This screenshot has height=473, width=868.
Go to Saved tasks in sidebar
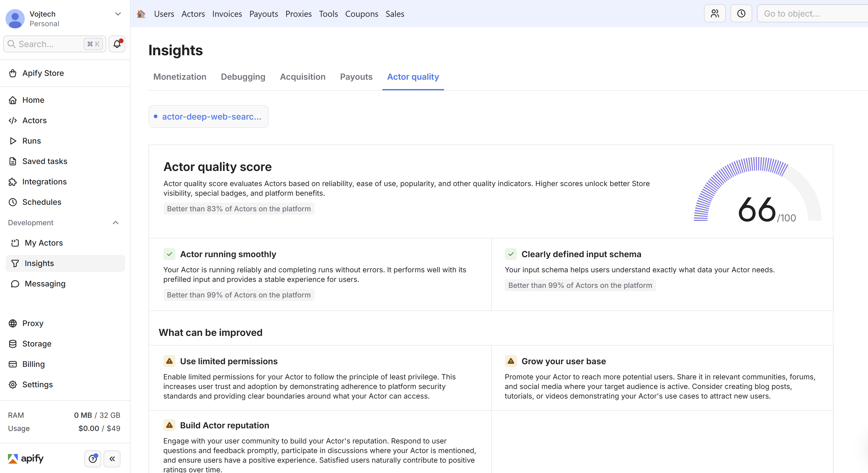click(x=44, y=161)
